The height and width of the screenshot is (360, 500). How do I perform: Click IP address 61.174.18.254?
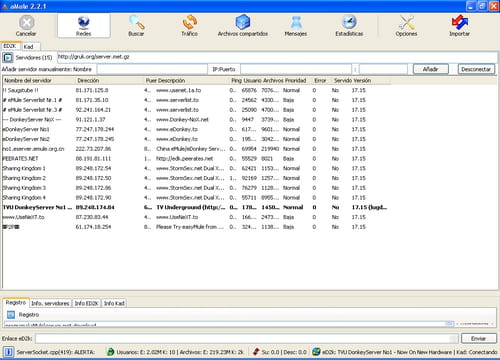tap(93, 227)
